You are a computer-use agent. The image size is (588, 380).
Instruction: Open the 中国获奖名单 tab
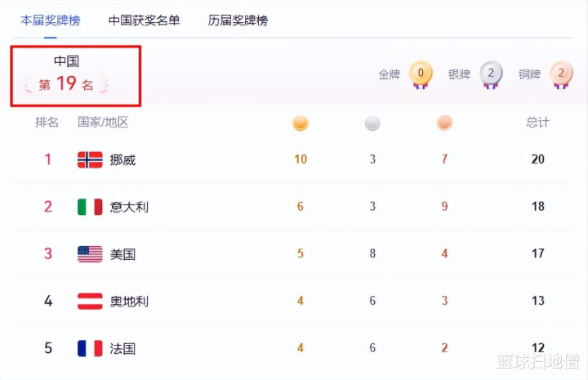[145, 20]
